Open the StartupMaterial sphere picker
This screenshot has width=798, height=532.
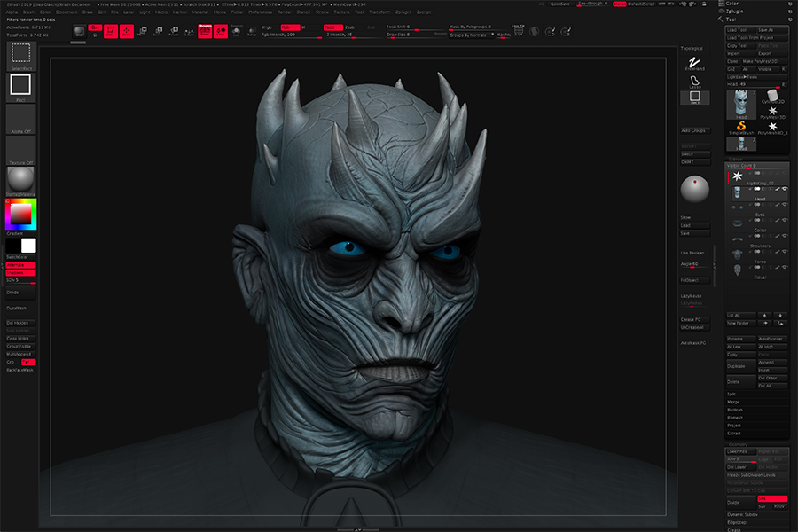click(21, 180)
